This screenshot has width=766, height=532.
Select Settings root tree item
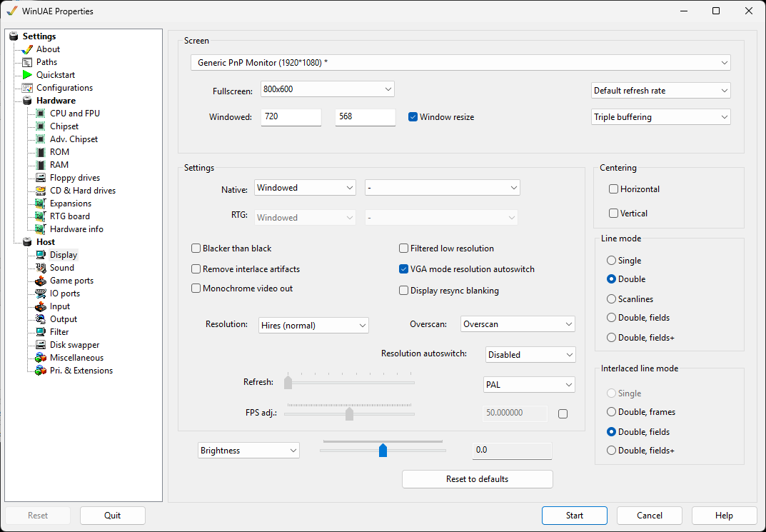[x=39, y=36]
